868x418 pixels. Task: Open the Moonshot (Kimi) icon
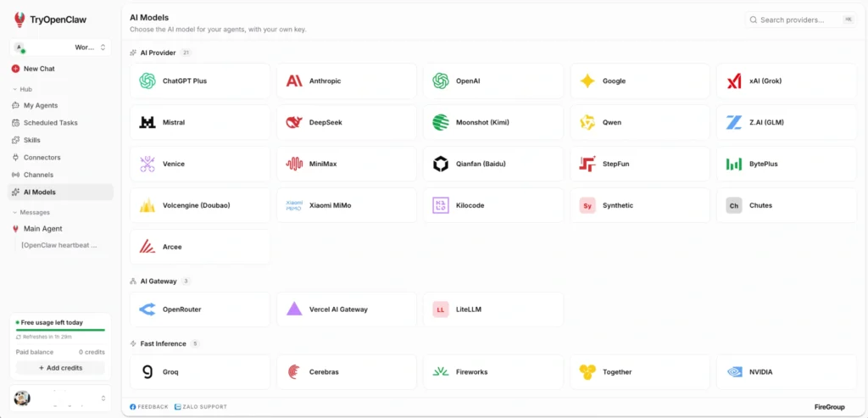tap(441, 122)
